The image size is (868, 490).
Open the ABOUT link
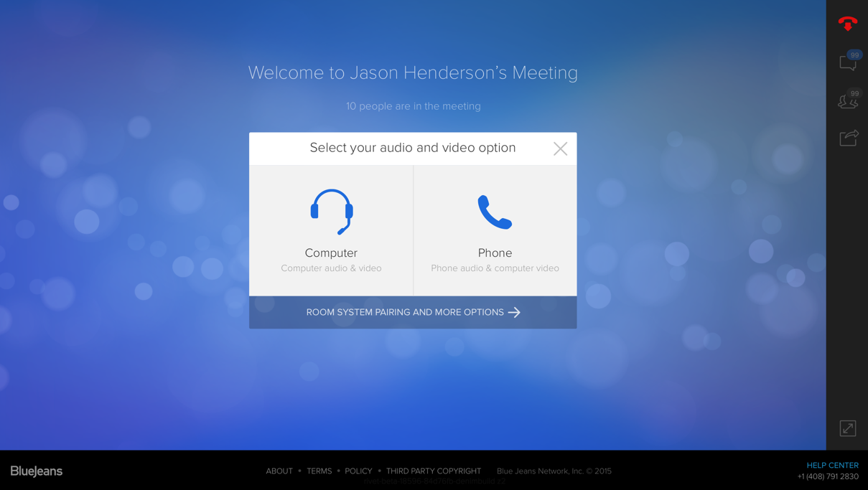(x=279, y=471)
